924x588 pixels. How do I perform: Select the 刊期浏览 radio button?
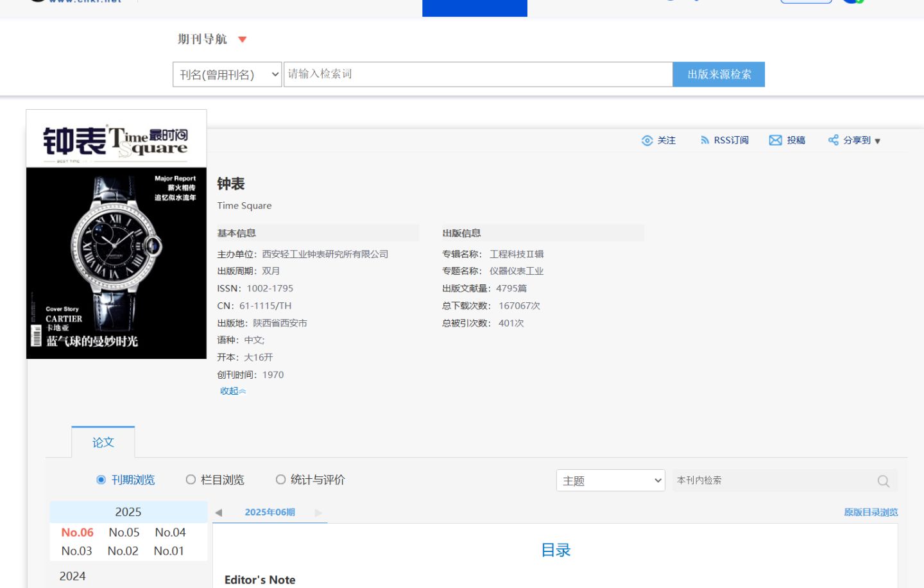coord(101,480)
